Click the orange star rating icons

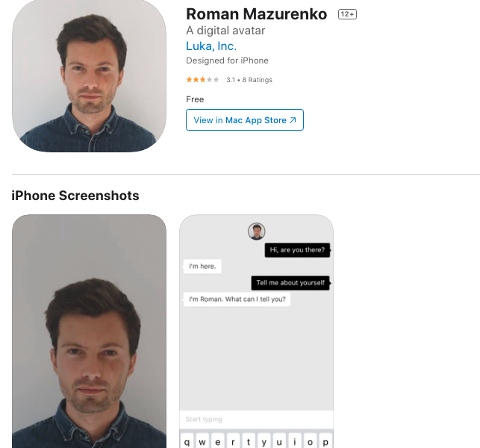coord(202,80)
